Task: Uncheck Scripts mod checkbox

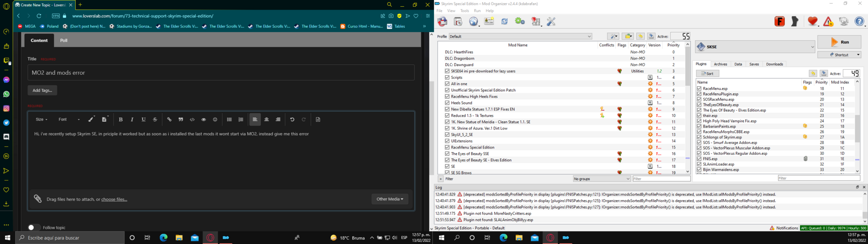Action: [447, 77]
